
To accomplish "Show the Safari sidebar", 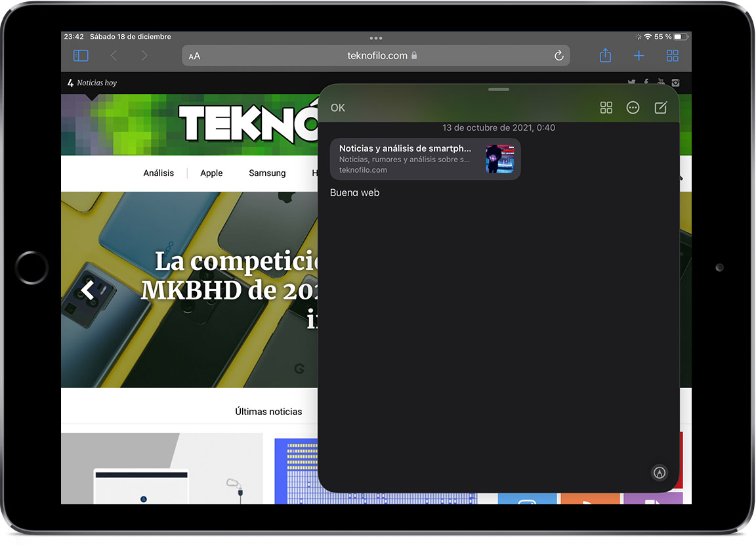I will click(81, 56).
